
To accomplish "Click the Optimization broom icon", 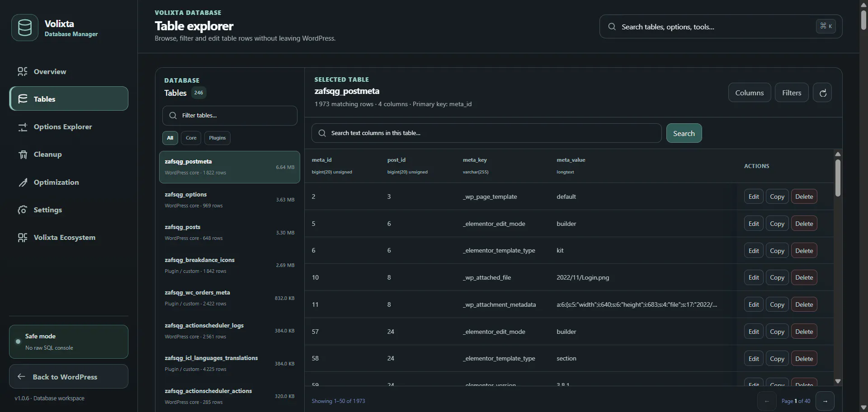I will (23, 182).
